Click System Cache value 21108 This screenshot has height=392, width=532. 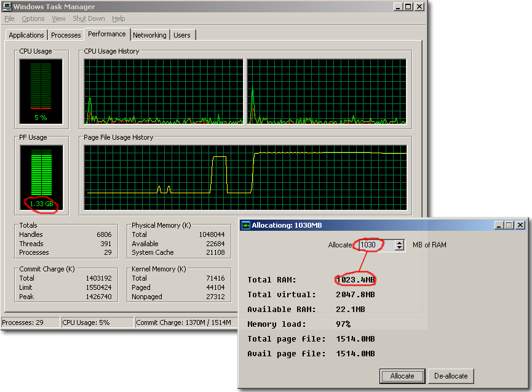tap(215, 252)
